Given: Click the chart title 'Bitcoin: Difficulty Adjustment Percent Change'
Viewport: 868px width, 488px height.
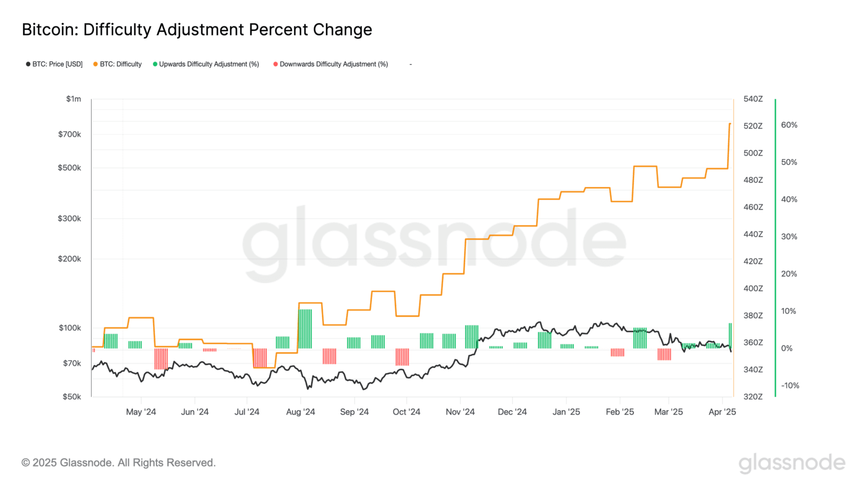Looking at the screenshot, I should (x=197, y=29).
